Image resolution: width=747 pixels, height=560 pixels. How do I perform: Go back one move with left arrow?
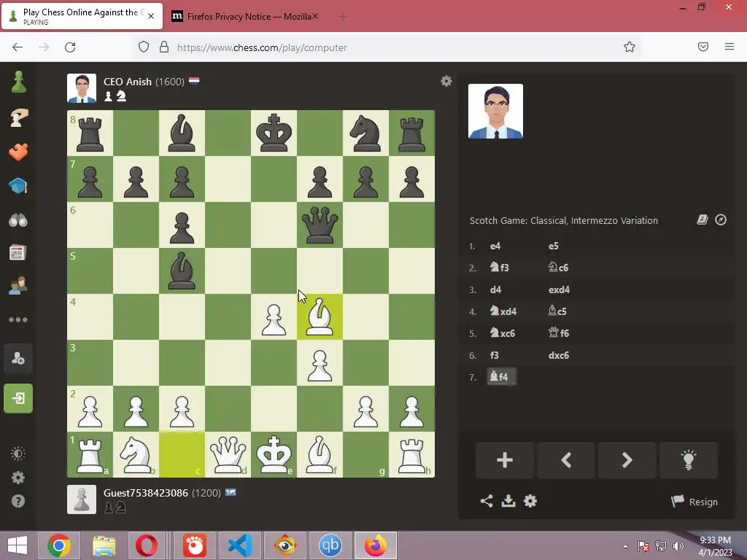coord(566,460)
